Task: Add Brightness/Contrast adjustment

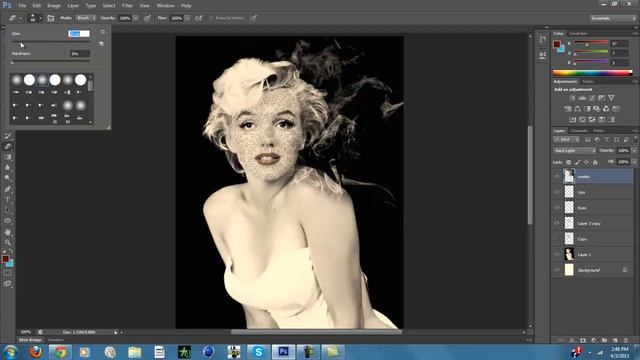Action: [573, 98]
